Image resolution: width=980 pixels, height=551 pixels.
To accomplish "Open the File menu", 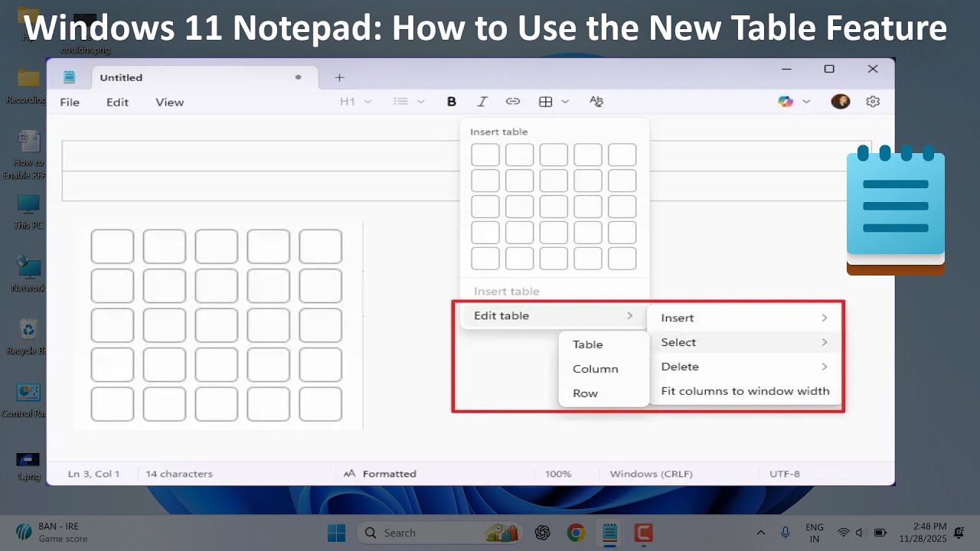I will [70, 103].
